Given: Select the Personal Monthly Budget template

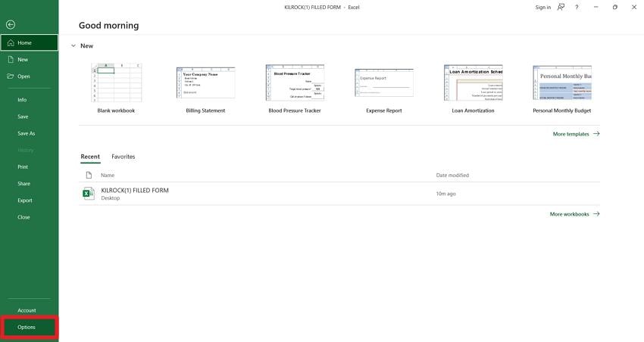Looking at the screenshot, I should click(562, 82).
